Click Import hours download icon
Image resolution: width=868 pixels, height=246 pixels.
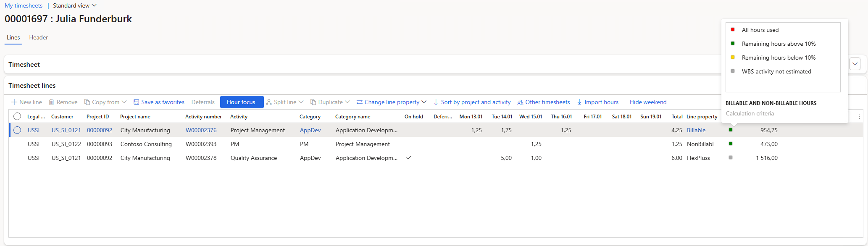[x=579, y=102]
